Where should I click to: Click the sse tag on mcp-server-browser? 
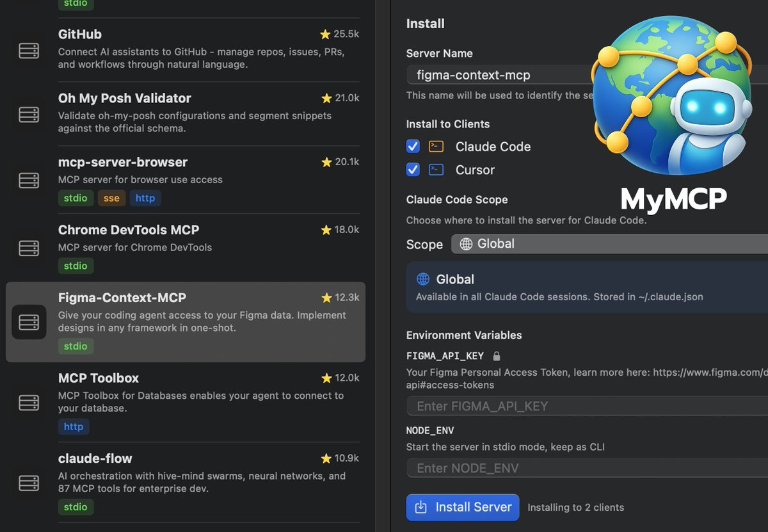coord(111,198)
